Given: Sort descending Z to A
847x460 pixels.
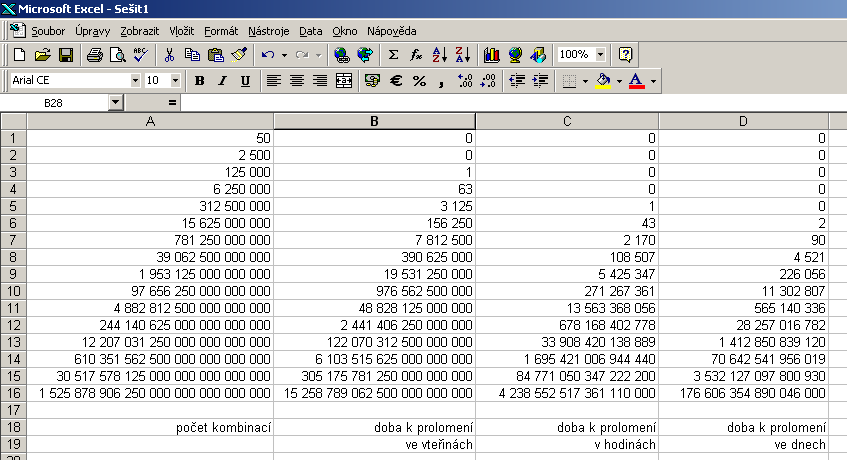Looking at the screenshot, I should [x=462, y=55].
